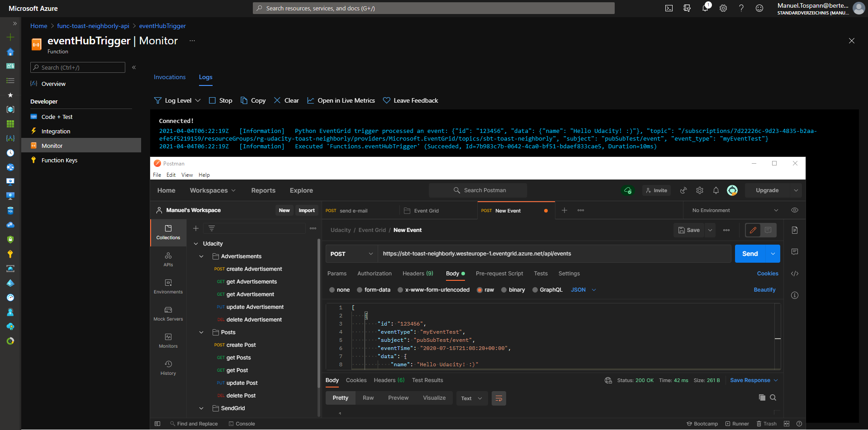The height and width of the screenshot is (430, 868).
Task: Open Azure favorites star icon
Action: [x=10, y=95]
